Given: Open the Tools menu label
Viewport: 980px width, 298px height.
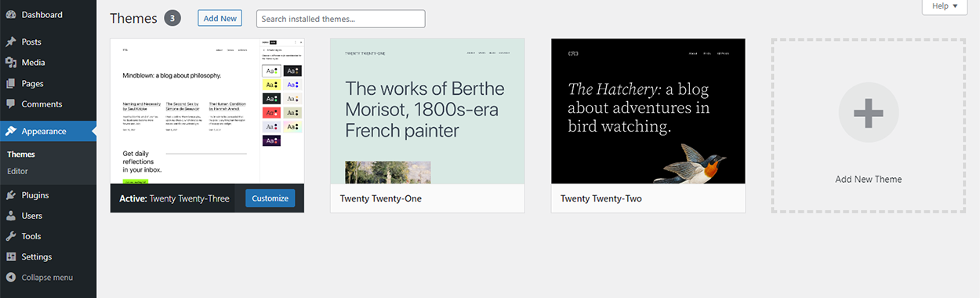Looking at the screenshot, I should click(x=31, y=236).
